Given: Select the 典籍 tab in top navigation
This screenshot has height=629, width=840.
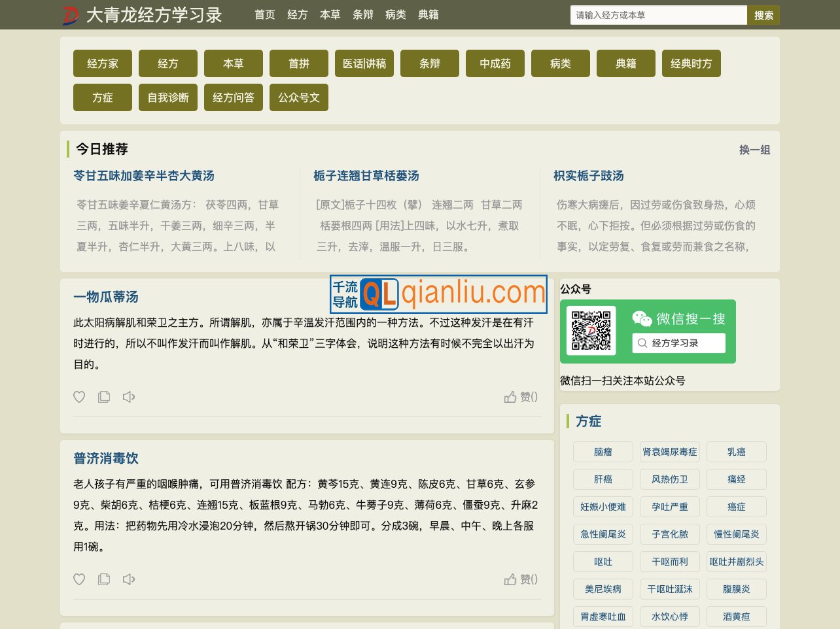Looking at the screenshot, I should click(x=429, y=14).
